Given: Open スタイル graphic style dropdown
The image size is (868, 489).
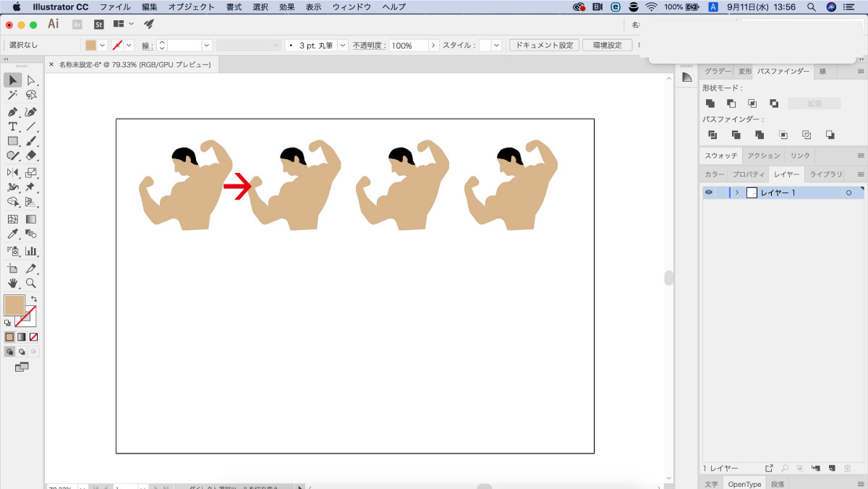Looking at the screenshot, I should coord(497,45).
